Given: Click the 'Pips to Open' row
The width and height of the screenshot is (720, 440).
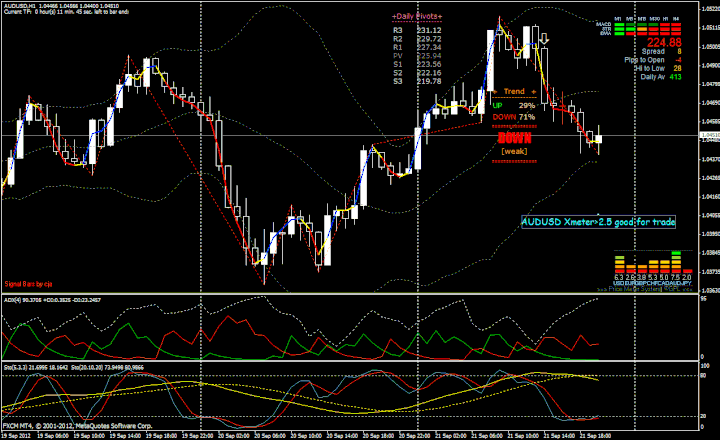Looking at the screenshot, I should pos(652,60).
